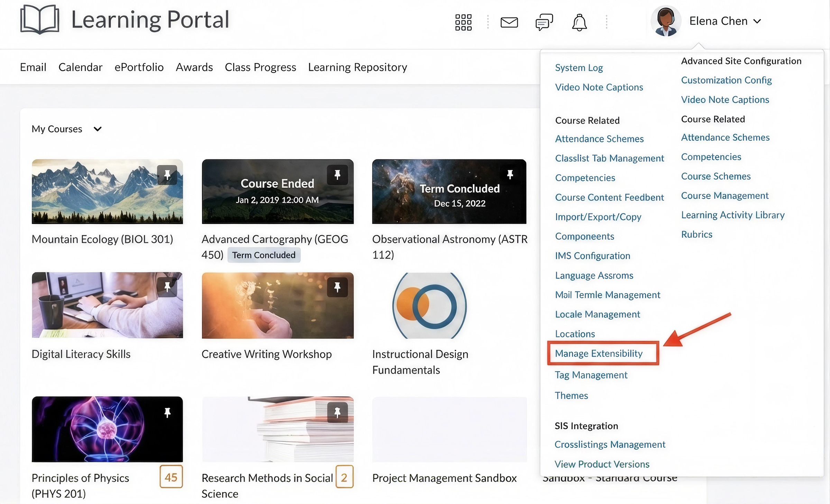Click the View Product Versions link
Screen dimensions: 830x504
[602, 464]
